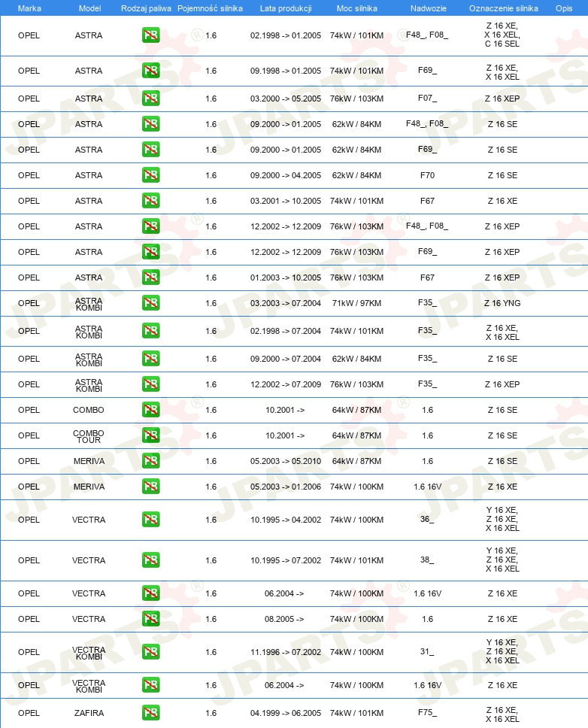
Task: Click fuel icon in ASTRA 03.2001 F67 row
Action: point(151,201)
